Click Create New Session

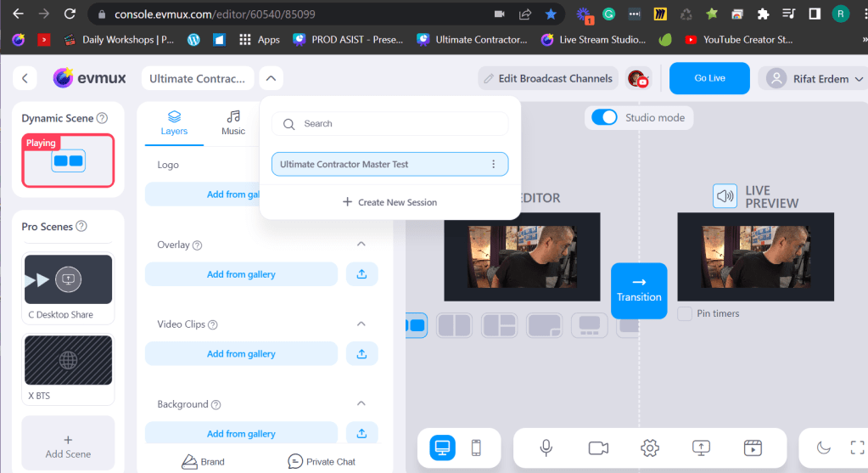(x=389, y=202)
